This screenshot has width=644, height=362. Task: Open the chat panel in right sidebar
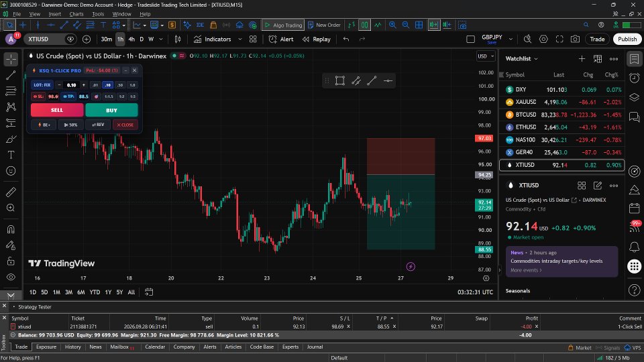pos(634,117)
